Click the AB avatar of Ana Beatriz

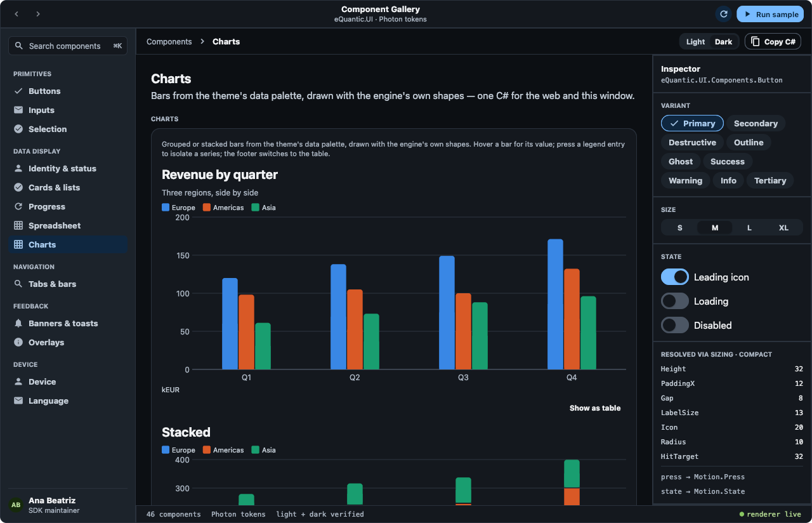click(x=16, y=505)
